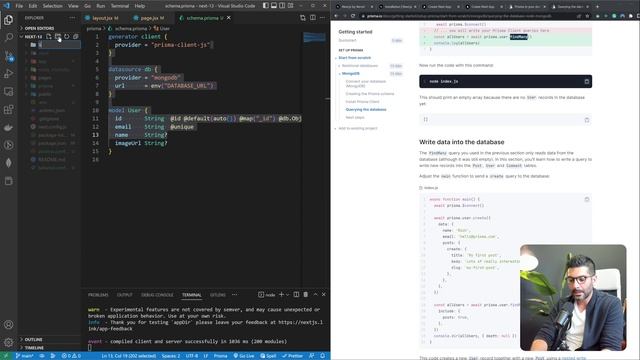The height and width of the screenshot is (360, 640).
Task: Click 'Spaces: 2' indentation in status bar
Action: click(x=171, y=356)
